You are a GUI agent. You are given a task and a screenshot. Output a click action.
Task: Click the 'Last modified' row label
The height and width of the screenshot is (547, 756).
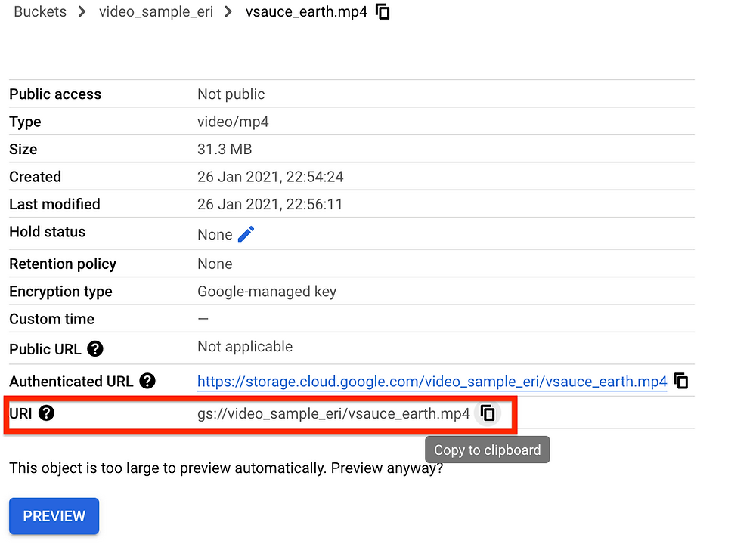[54, 204]
